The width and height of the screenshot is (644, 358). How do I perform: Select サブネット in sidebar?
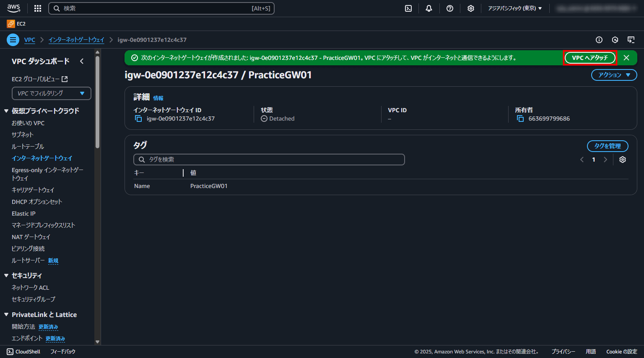click(x=23, y=135)
